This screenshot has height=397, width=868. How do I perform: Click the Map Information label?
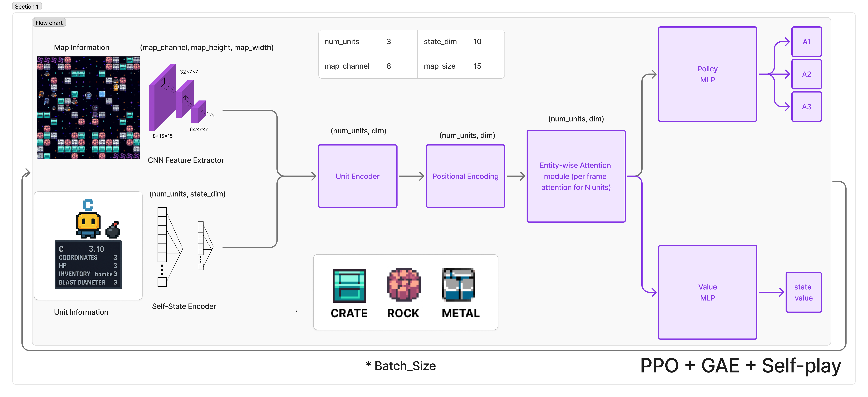coord(82,47)
